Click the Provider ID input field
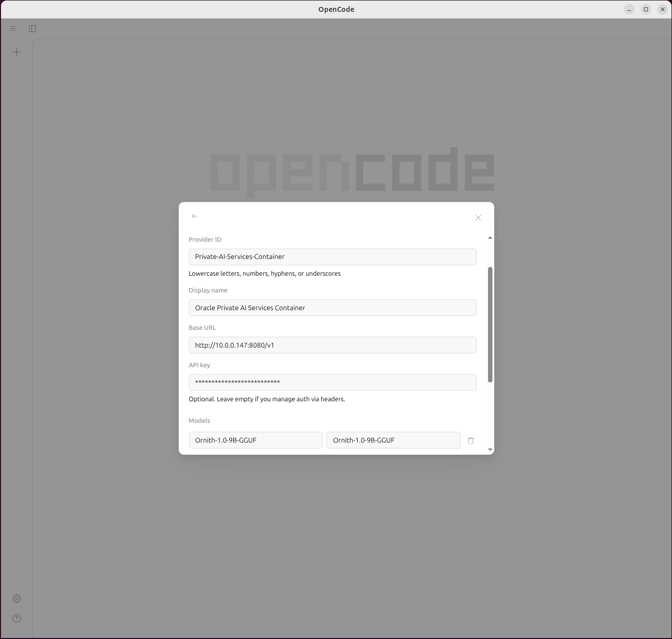 (333, 257)
